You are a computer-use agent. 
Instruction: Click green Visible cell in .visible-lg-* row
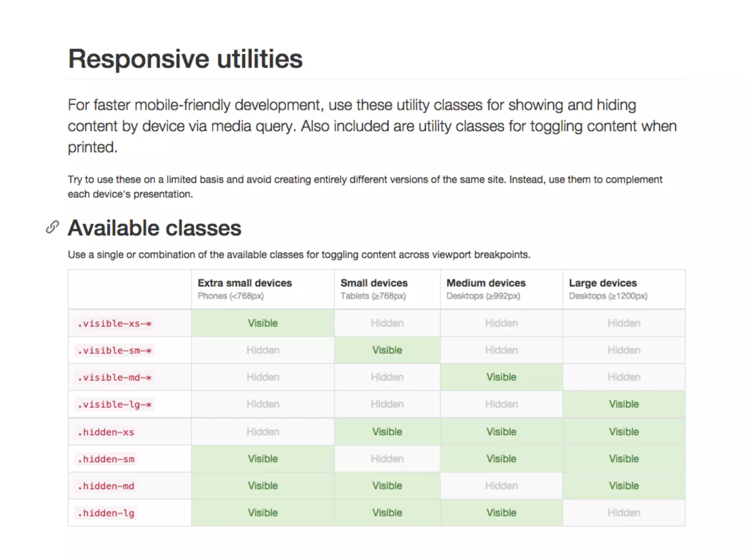tap(624, 404)
